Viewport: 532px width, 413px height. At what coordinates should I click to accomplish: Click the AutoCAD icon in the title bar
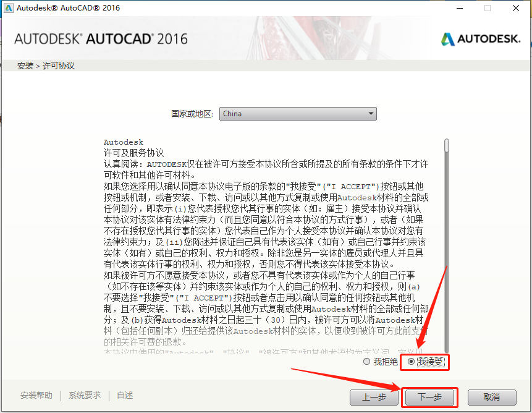[9, 8]
